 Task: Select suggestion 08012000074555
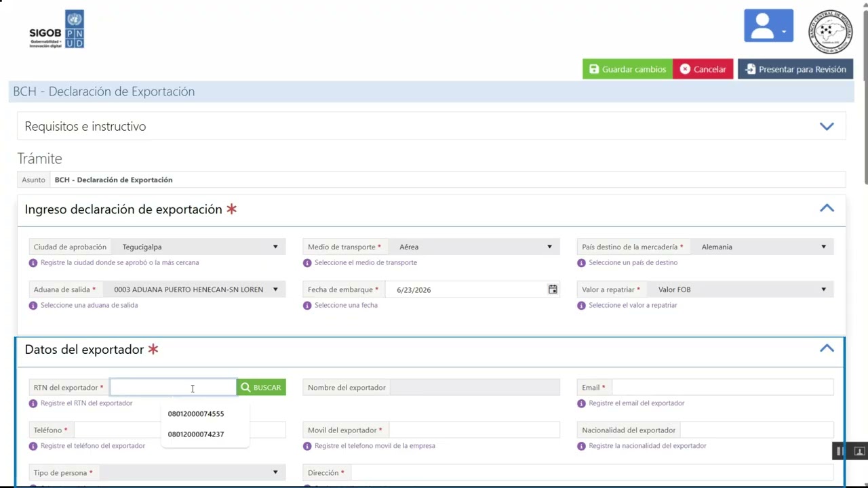point(196,413)
